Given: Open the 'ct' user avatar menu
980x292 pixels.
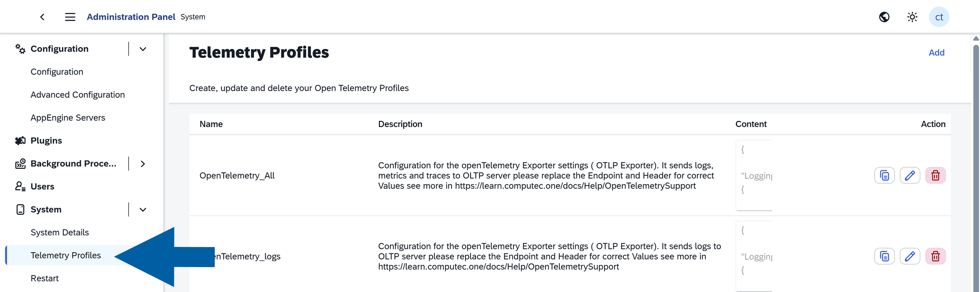Looking at the screenshot, I should 939,17.
